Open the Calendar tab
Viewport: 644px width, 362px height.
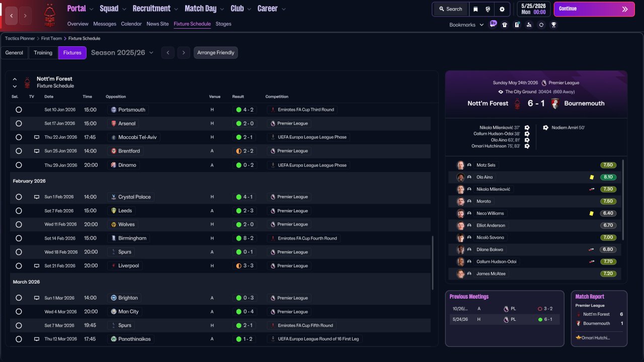click(x=131, y=24)
